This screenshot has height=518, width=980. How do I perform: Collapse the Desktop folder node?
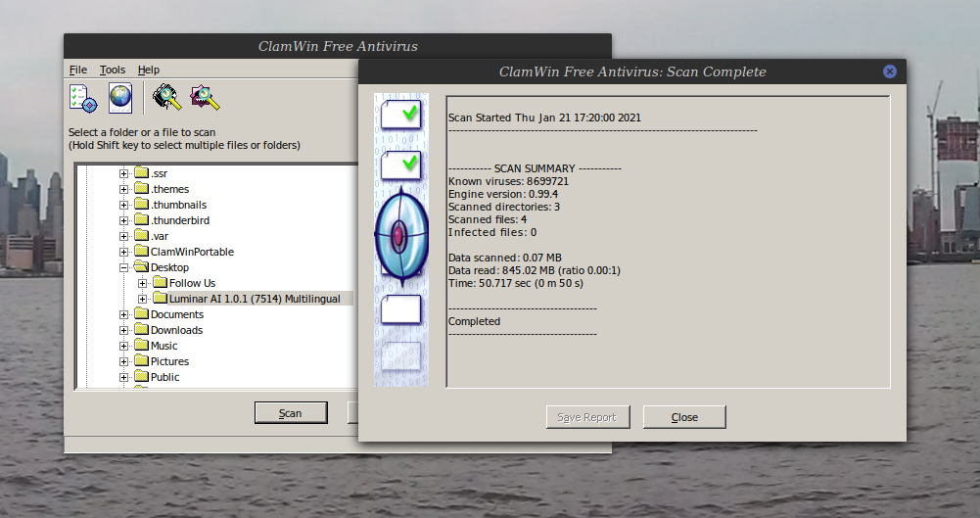(x=123, y=267)
